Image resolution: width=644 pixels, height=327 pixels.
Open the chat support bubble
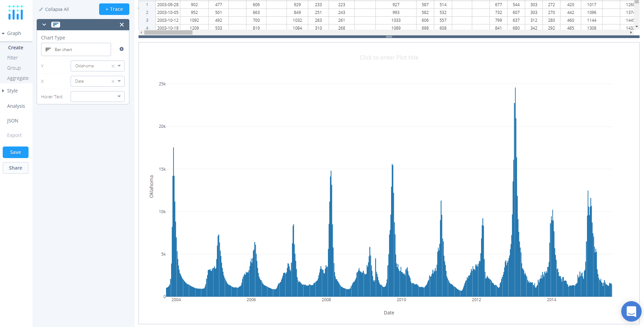click(x=631, y=311)
